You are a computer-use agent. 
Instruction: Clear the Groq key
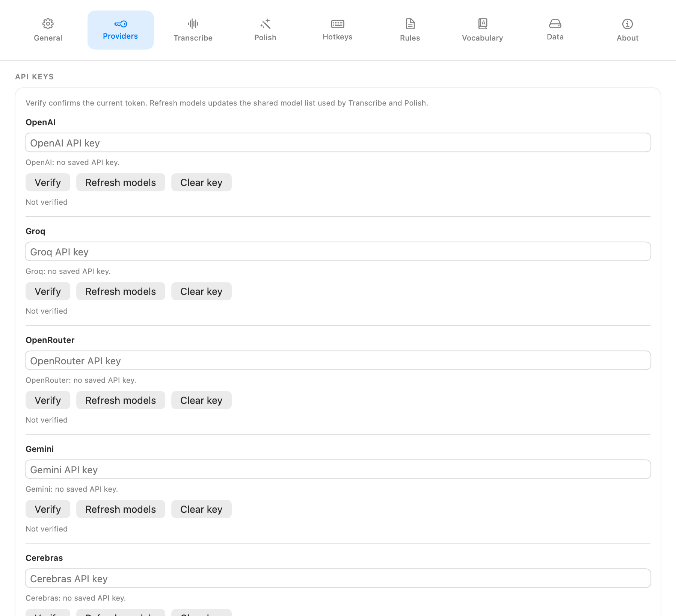tap(201, 291)
